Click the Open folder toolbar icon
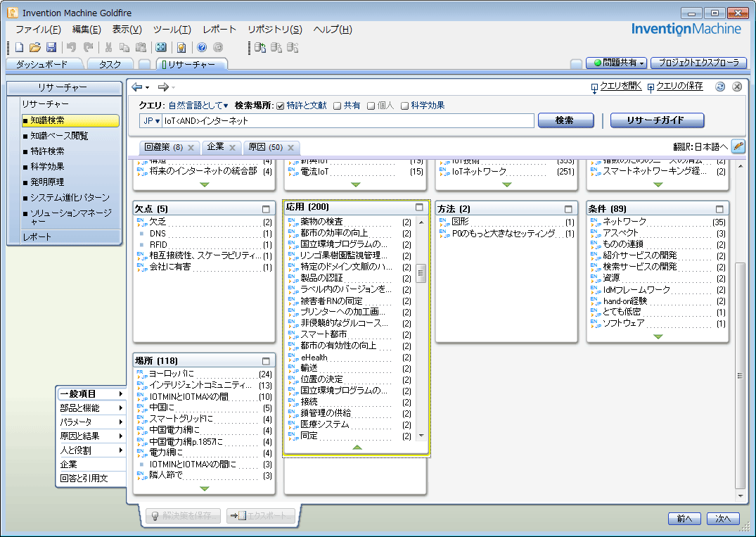Screen dimensions: 756x537 click(34, 47)
